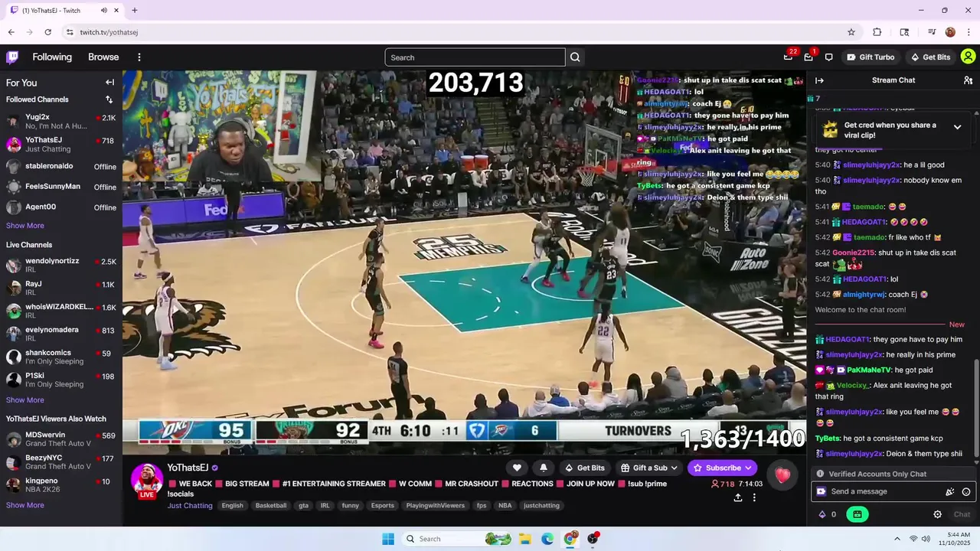Click the Basketball tag

point(270,506)
